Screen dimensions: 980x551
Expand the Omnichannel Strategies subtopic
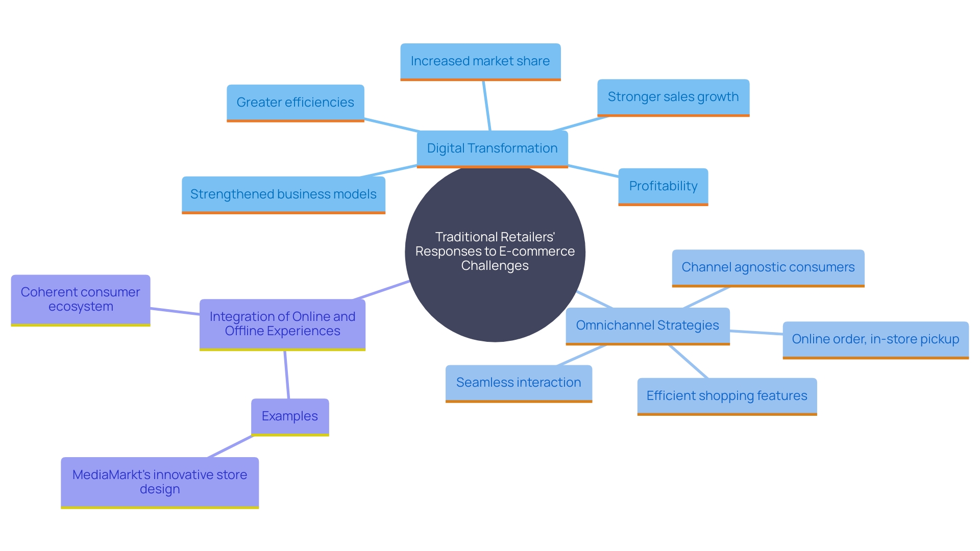pos(643,327)
